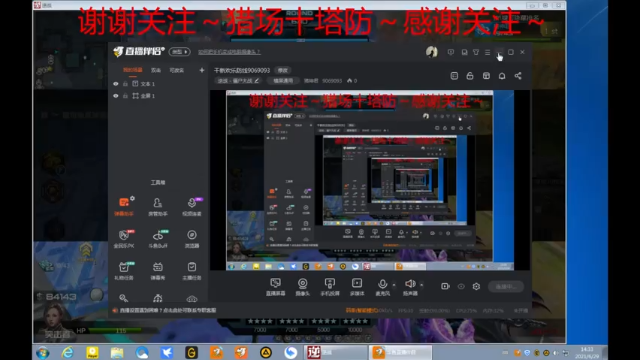Click the stream title 千歌欢乐逗比9069093

tap(242, 70)
